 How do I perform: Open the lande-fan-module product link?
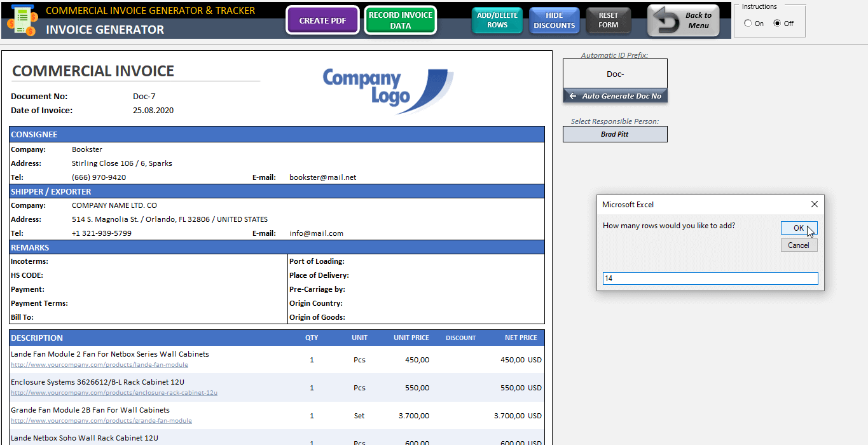click(x=99, y=365)
